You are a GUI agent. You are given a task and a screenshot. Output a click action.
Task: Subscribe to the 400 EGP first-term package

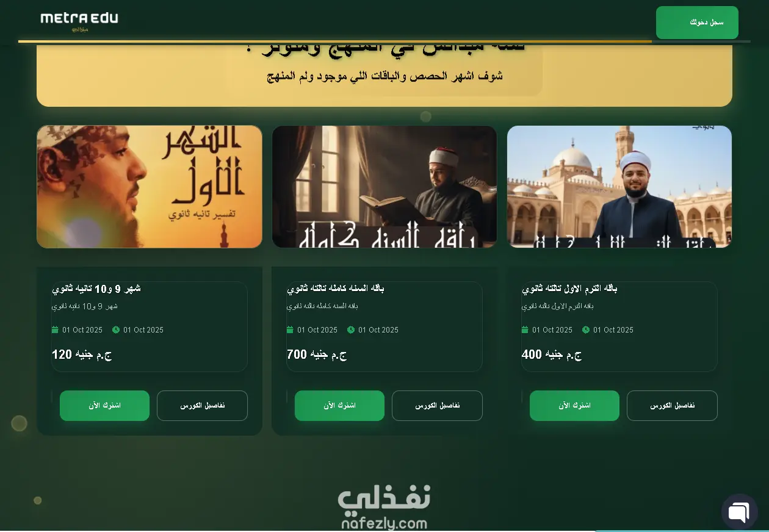tap(574, 406)
